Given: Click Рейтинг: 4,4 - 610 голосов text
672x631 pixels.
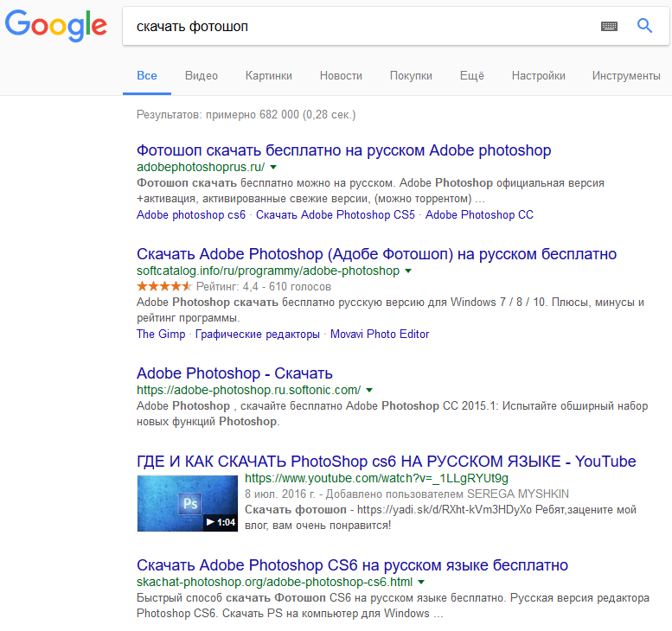Looking at the screenshot, I should [264, 287].
